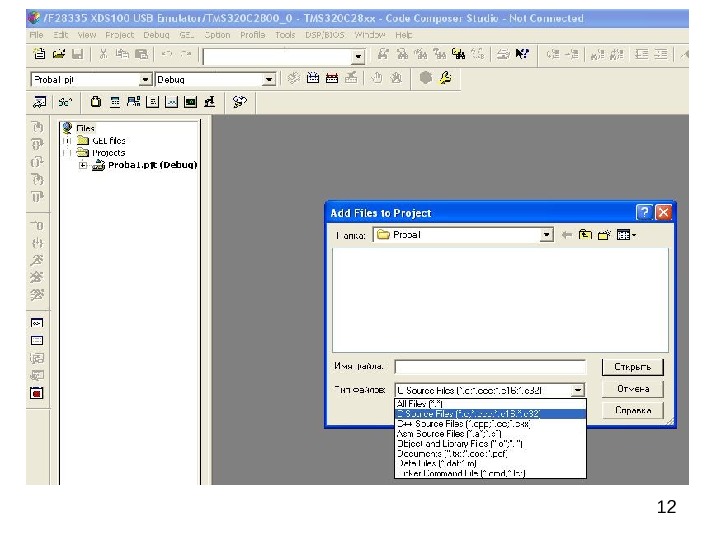Open the Profile menu
Screen dimensions: 720x540
253,35
